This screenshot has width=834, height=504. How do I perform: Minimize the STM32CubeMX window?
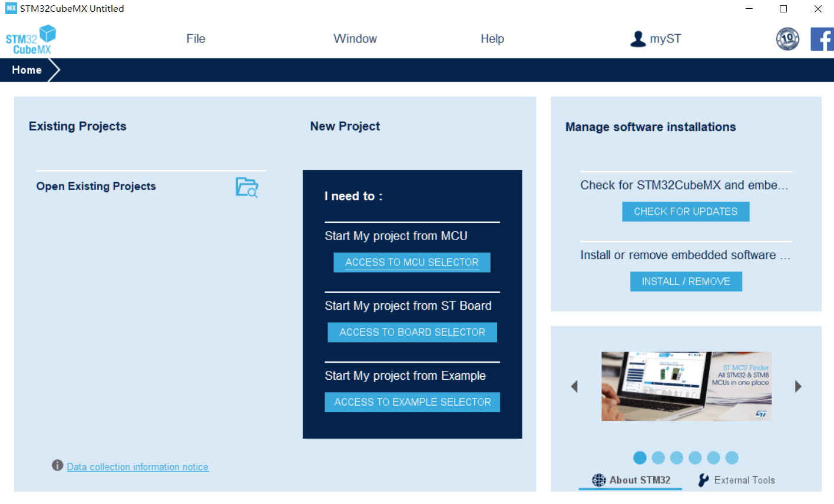749,9
